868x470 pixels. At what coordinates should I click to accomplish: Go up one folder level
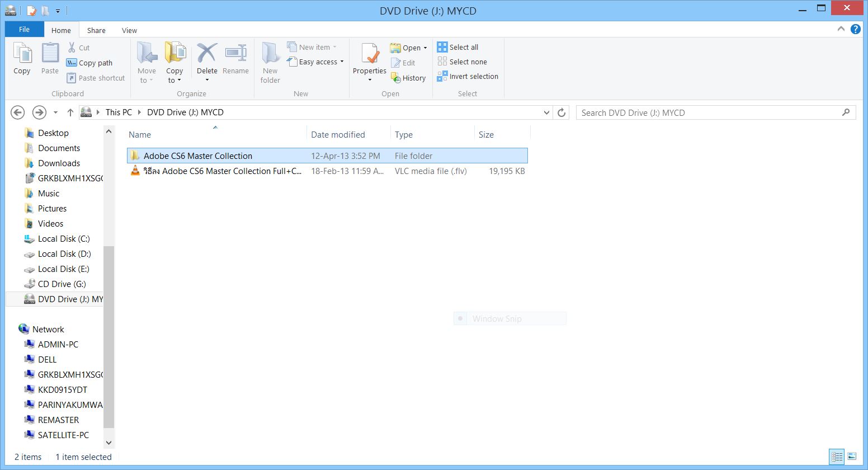pos(70,112)
